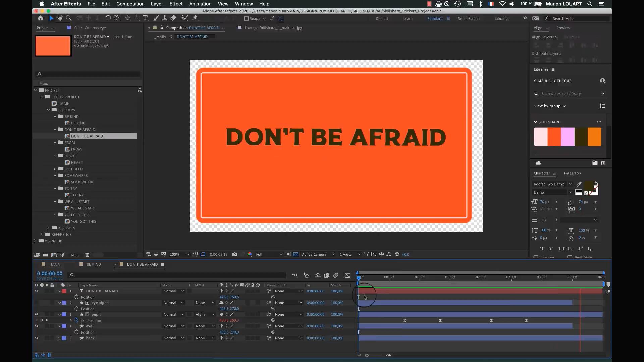Switch to the BE KIND timeline tab

94,264
